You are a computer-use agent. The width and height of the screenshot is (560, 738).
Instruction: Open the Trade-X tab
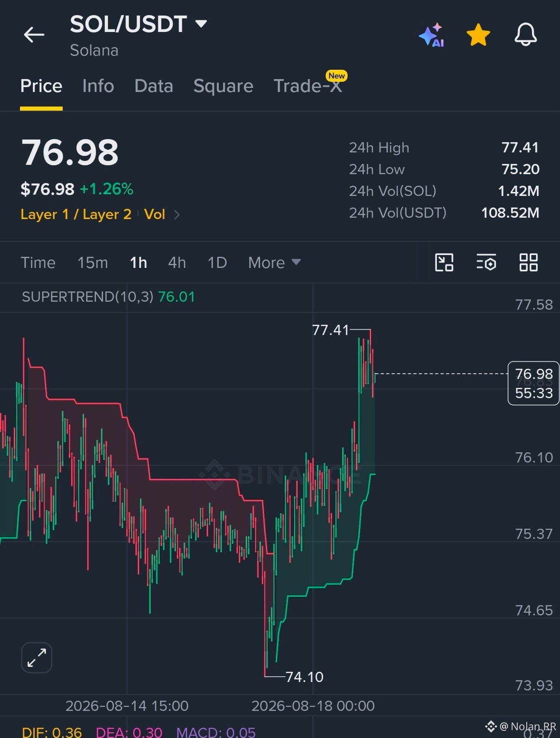tap(308, 86)
